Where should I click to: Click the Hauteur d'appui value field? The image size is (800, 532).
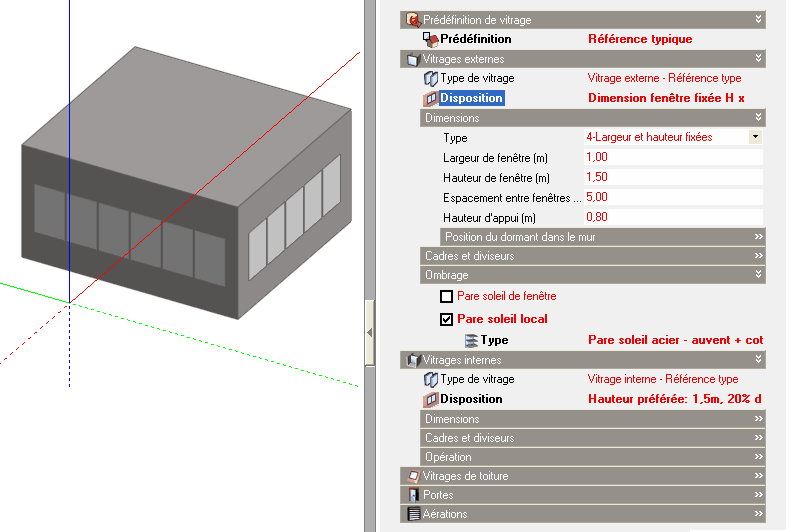click(x=673, y=217)
